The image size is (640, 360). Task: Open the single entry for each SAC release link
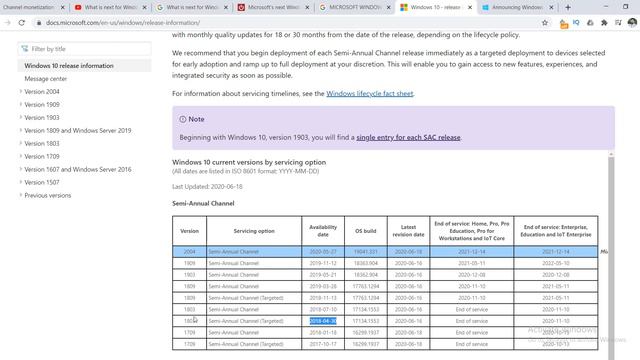point(408,138)
